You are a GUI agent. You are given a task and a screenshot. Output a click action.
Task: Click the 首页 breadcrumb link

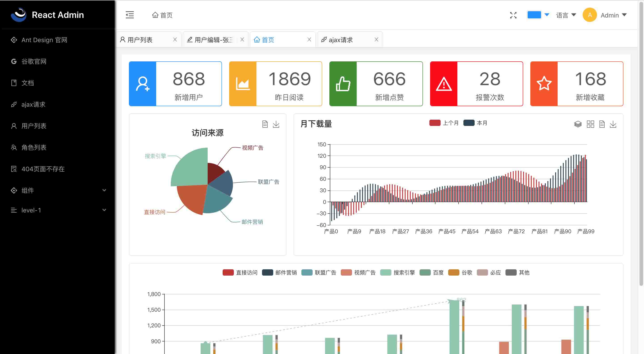tap(162, 15)
